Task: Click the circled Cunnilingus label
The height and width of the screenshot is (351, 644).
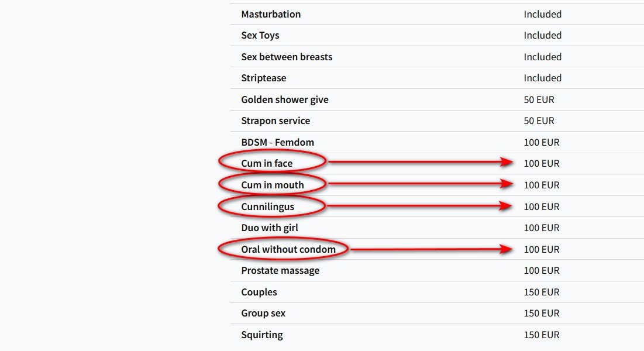Action: [267, 207]
